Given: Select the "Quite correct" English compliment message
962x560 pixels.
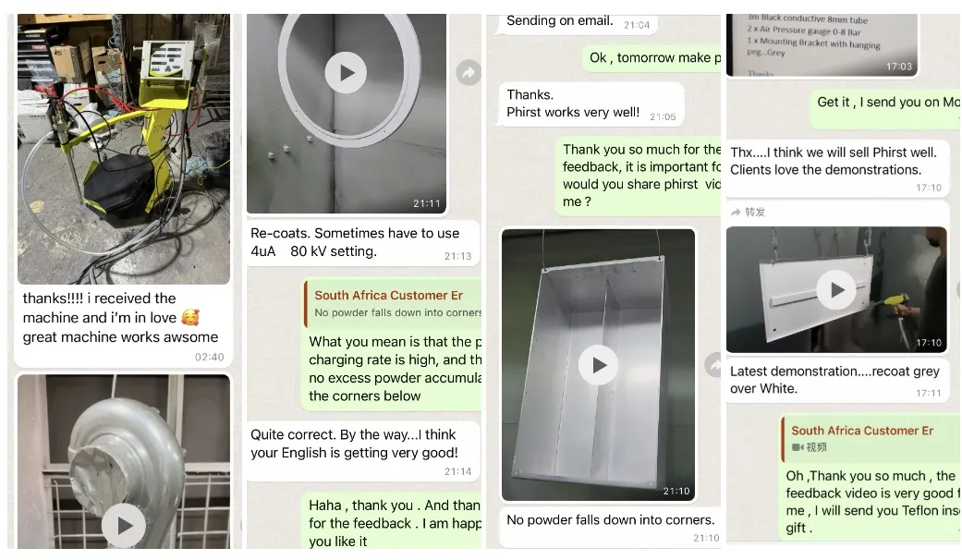Looking at the screenshot, I should (361, 444).
